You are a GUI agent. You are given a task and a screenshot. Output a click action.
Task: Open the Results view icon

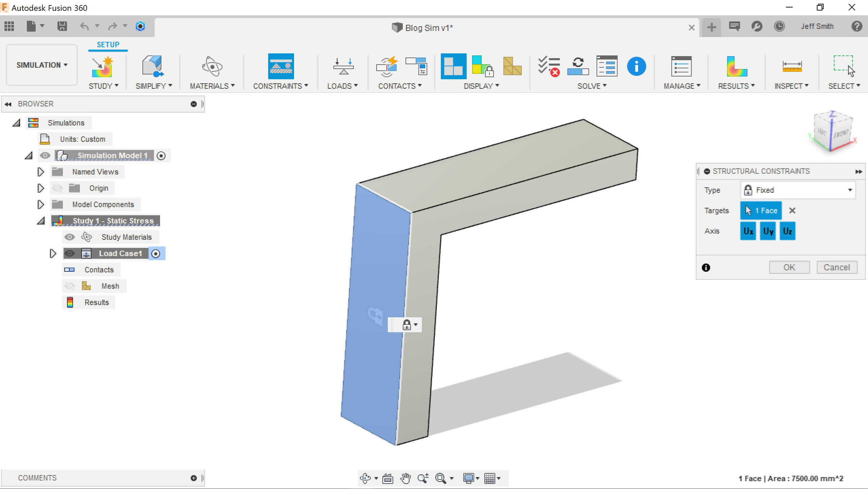tap(736, 66)
